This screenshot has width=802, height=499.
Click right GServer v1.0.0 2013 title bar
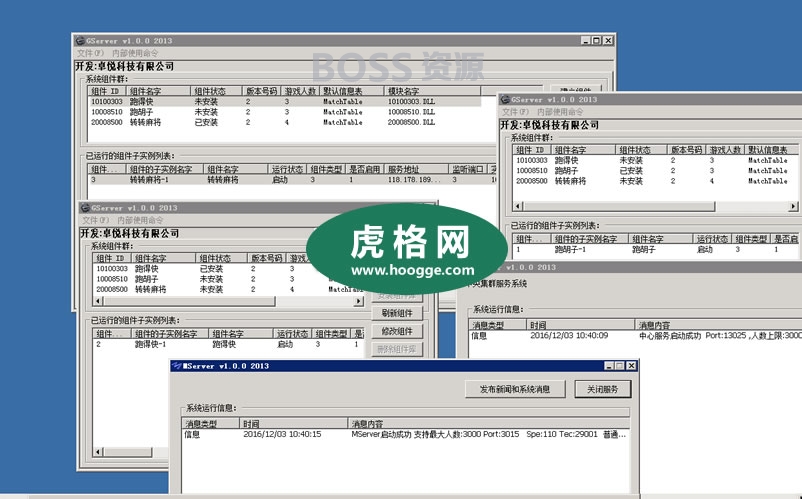coord(650,99)
